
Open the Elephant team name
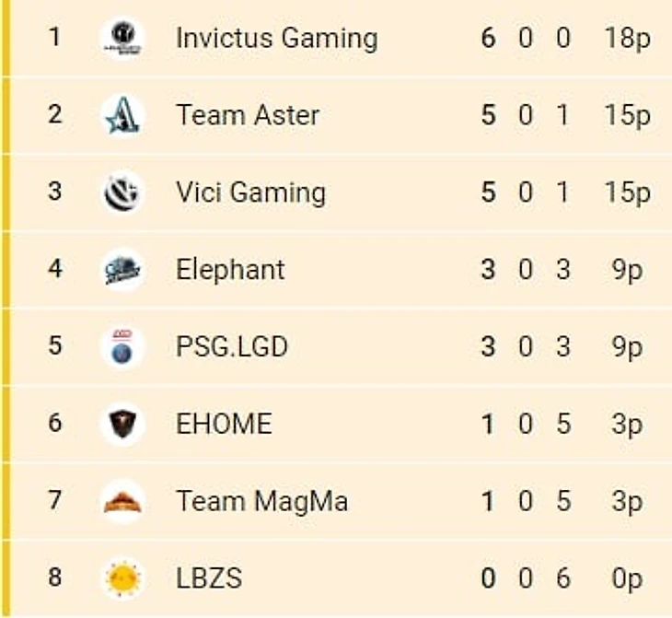[x=230, y=270]
